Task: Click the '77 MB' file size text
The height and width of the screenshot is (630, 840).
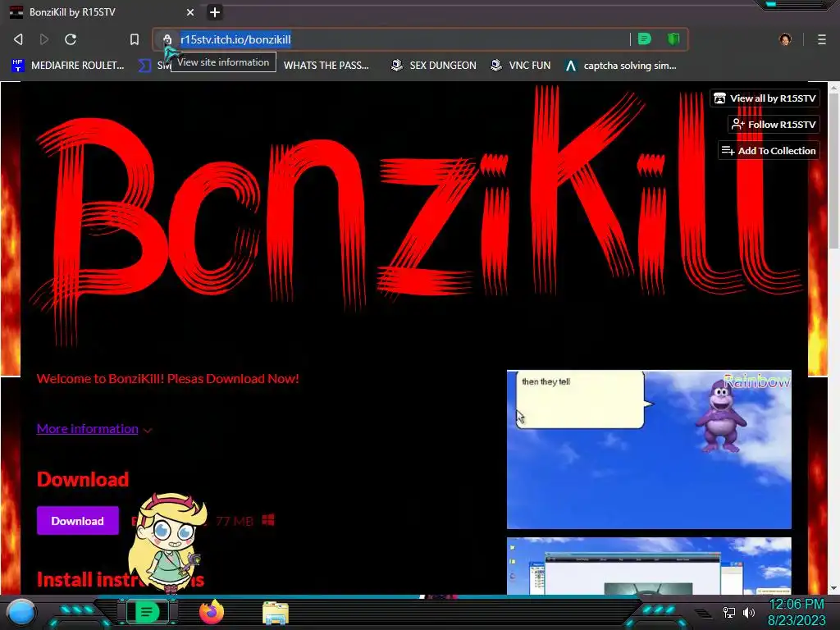Action: pos(235,521)
